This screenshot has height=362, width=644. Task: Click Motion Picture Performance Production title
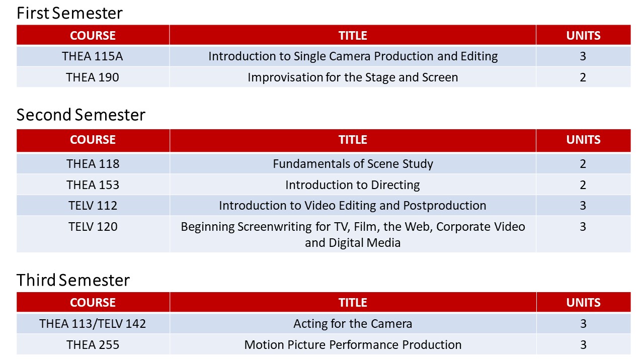[353, 345]
